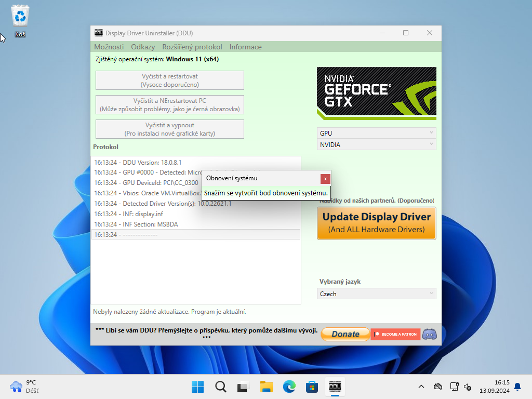Image resolution: width=532 pixels, height=399 pixels.
Task: Open Microsoft Store from taskbar
Action: (x=312, y=387)
